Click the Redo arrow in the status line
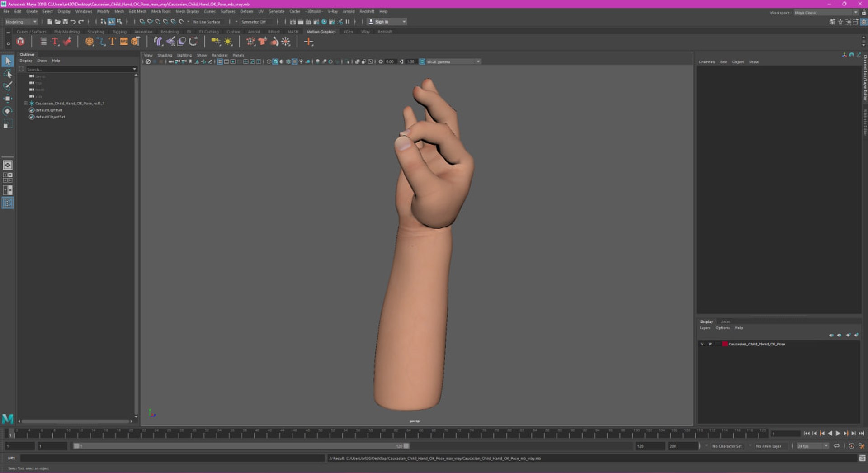The image size is (868, 473). [81, 22]
